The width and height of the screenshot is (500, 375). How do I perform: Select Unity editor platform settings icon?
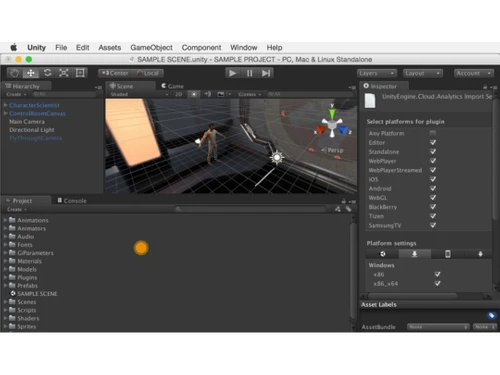pos(383,254)
